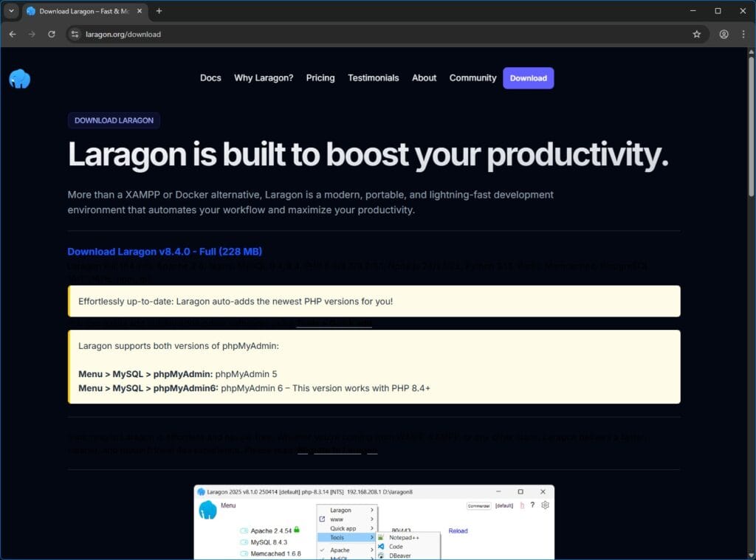Launch Code from the Tools submenu

(x=397, y=546)
